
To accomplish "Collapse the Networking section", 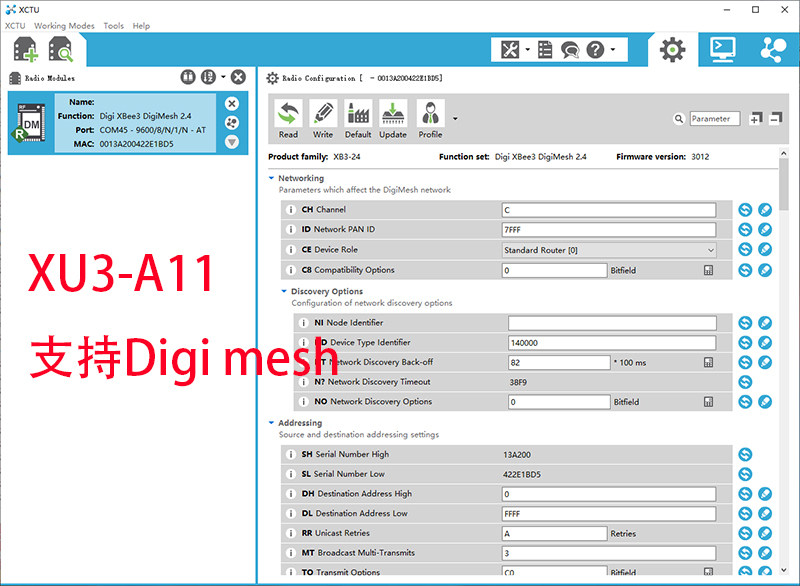I will click(x=271, y=178).
